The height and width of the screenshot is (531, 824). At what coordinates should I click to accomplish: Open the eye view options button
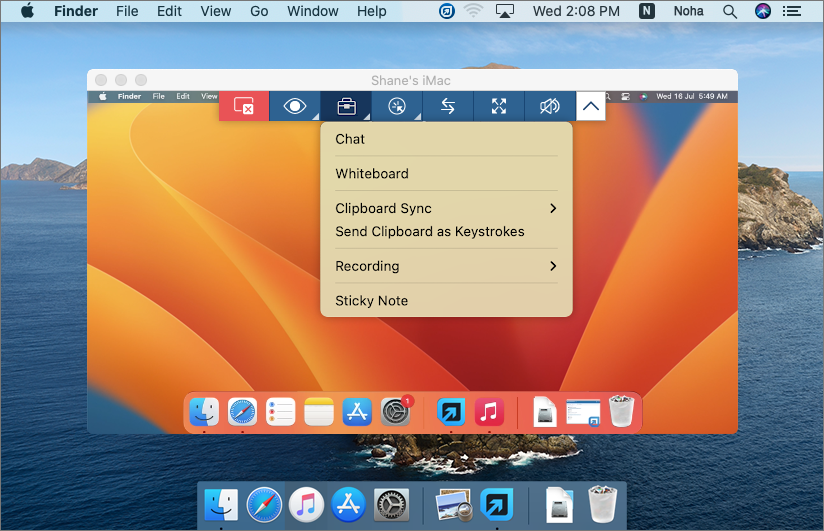coord(295,106)
